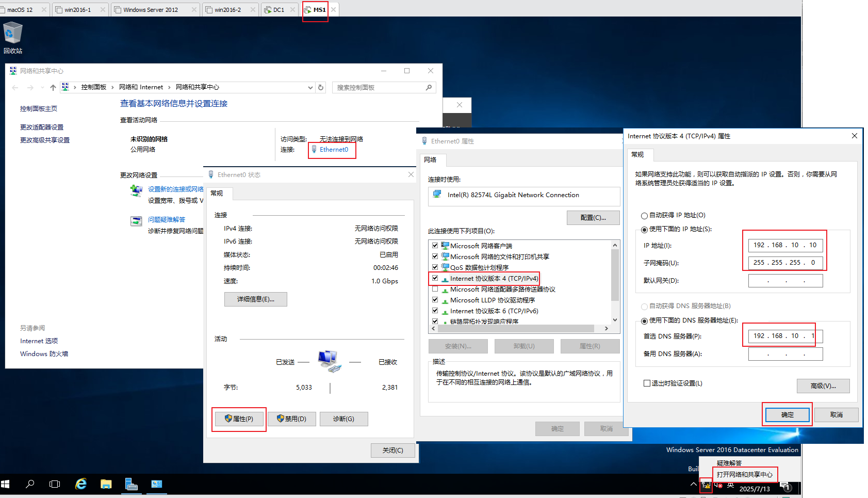Click 配置(C)... button
Image resolution: width=868 pixels, height=498 pixels.
[x=593, y=218]
